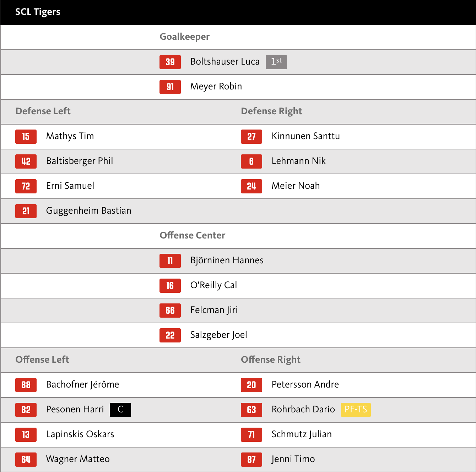Click the 1st badge beside Boltshauser Luca

(x=276, y=62)
